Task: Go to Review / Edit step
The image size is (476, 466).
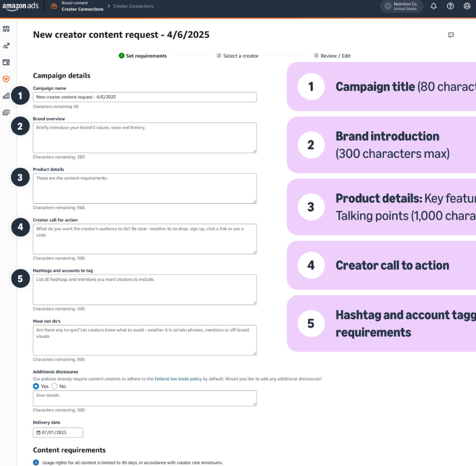Action: click(332, 56)
